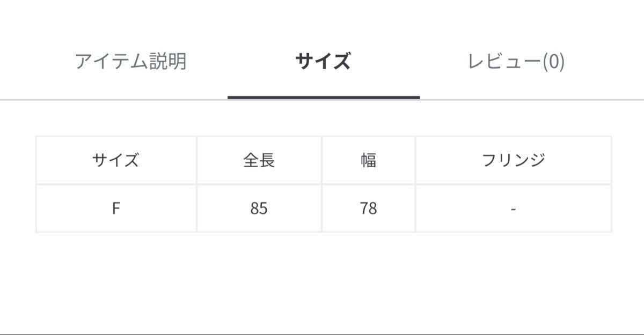Click the border between 全長 and 幅 headers
The width and height of the screenshot is (644, 335).
click(x=322, y=160)
